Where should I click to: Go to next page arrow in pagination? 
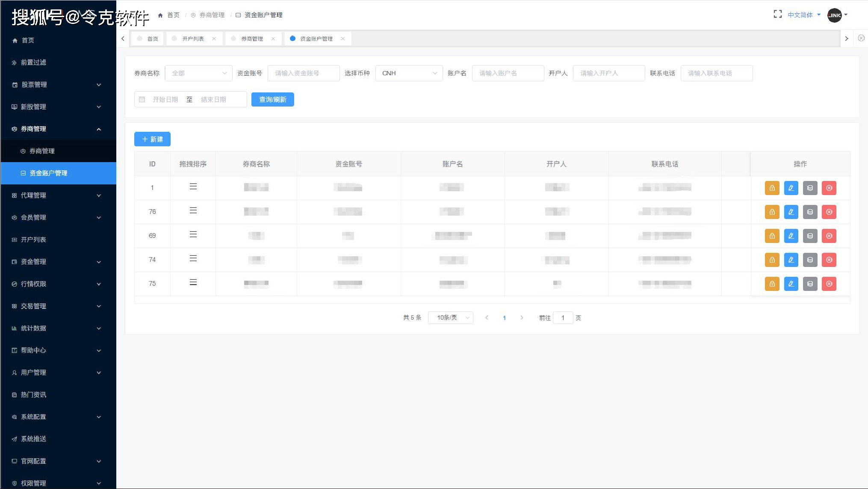coord(522,317)
